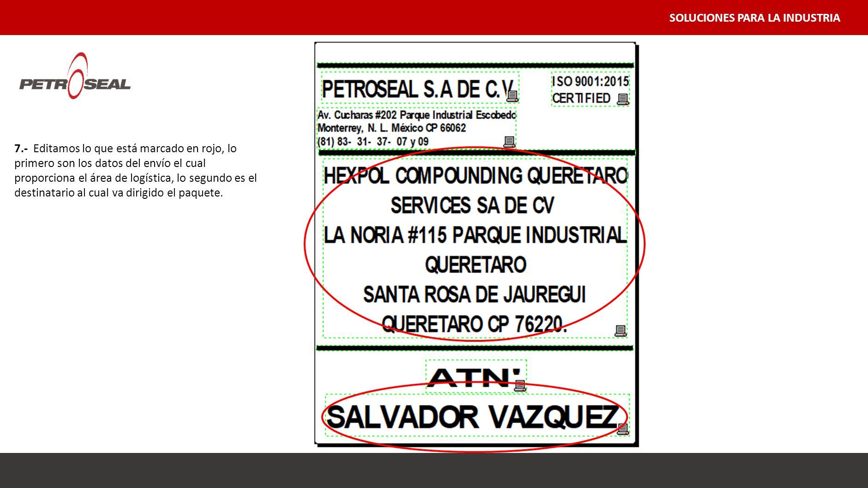Click the Av. Cucharas #202 address line
The height and width of the screenshot is (488, 868).
pos(417,115)
